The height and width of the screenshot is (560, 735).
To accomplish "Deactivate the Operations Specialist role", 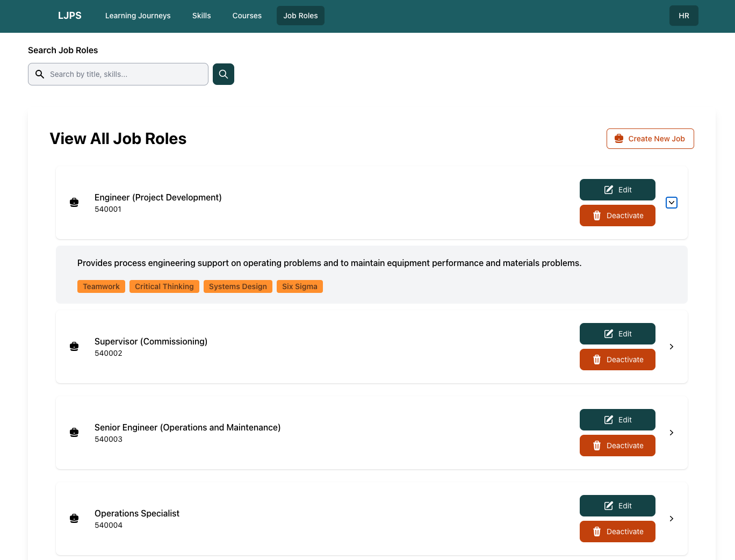I will point(617,532).
